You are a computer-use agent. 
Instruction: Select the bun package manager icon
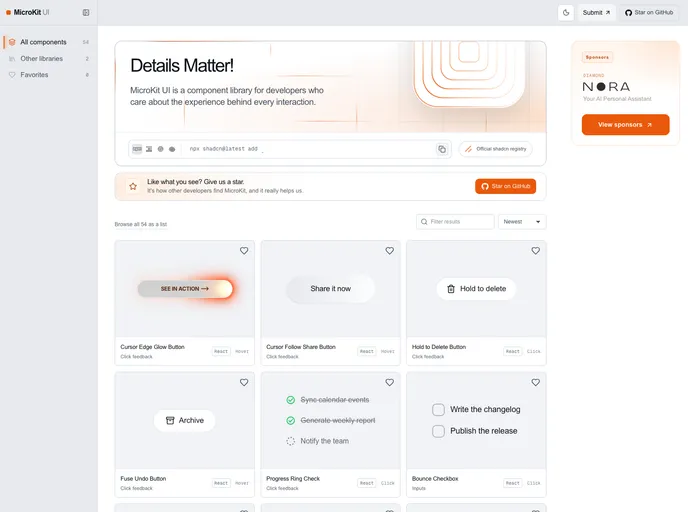click(172, 149)
